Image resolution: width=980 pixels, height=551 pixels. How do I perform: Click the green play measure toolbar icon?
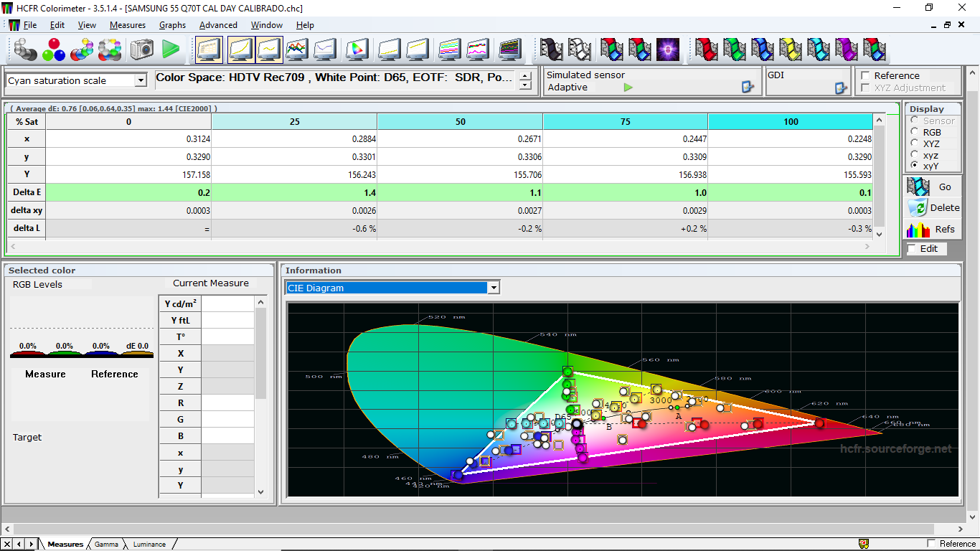[171, 50]
